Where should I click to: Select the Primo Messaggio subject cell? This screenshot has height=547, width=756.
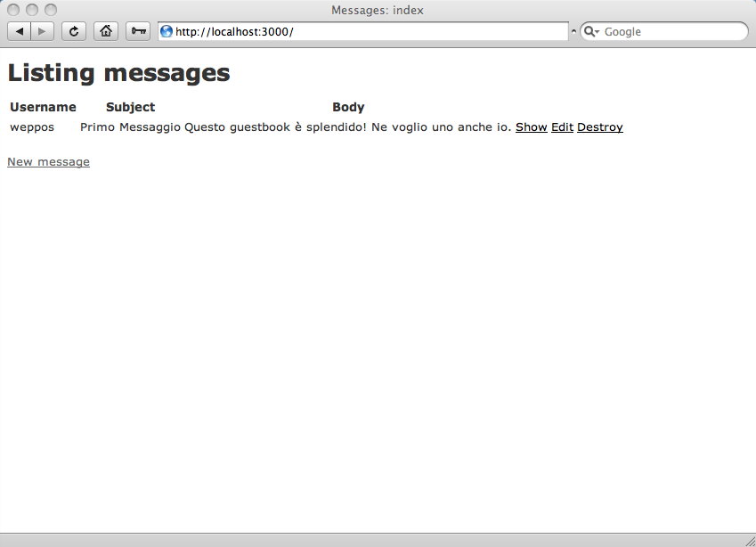coord(130,127)
